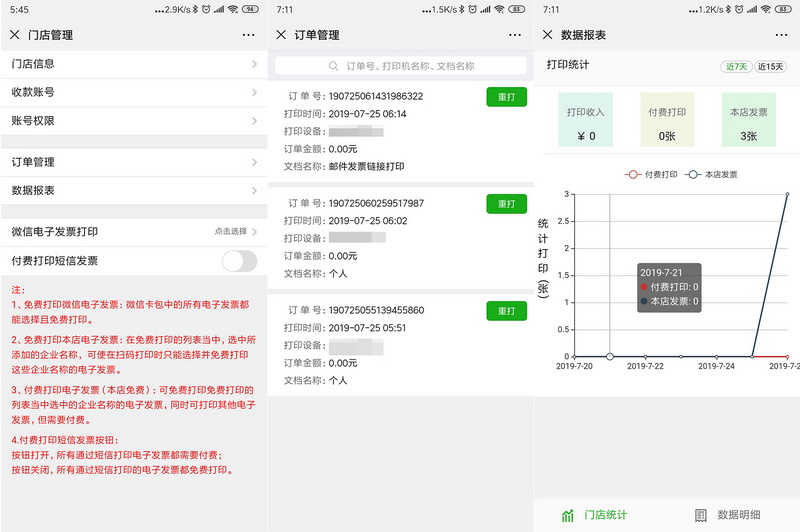This screenshot has height=532, width=800.
Task: Click battery indicator in 门店管理 status bar
Action: point(250,9)
